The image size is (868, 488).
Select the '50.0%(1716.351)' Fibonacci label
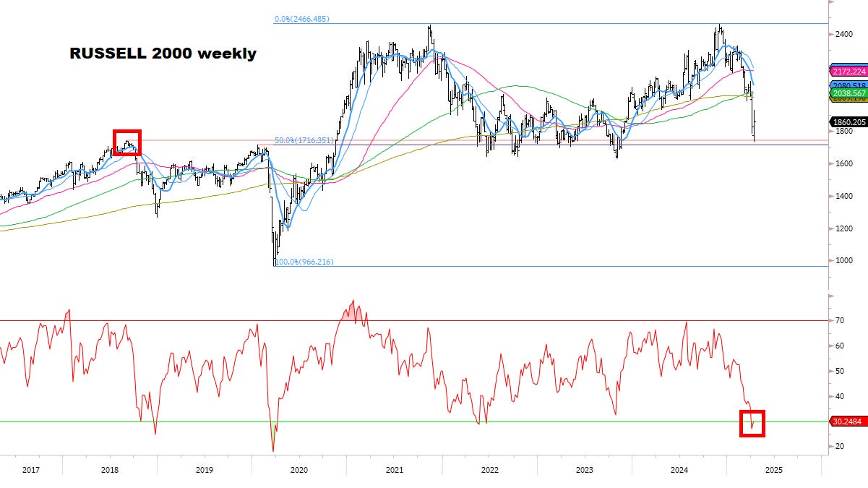click(x=304, y=140)
